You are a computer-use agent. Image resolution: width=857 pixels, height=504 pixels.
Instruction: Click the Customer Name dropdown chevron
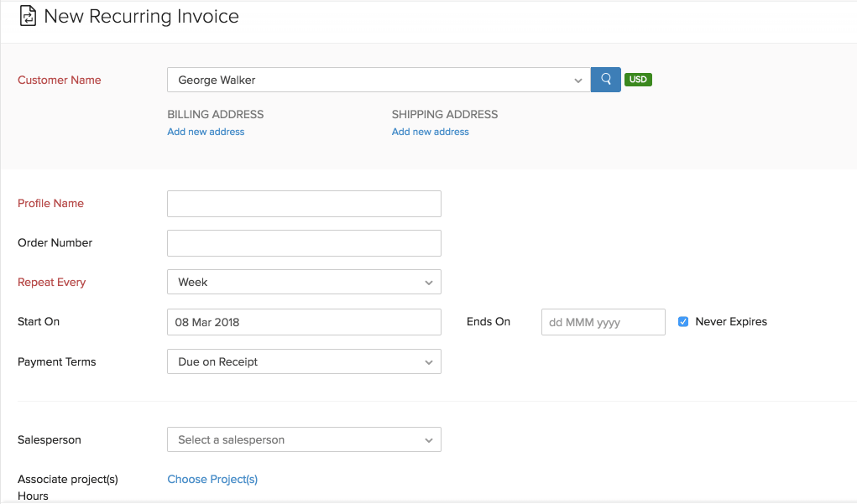[577, 79]
